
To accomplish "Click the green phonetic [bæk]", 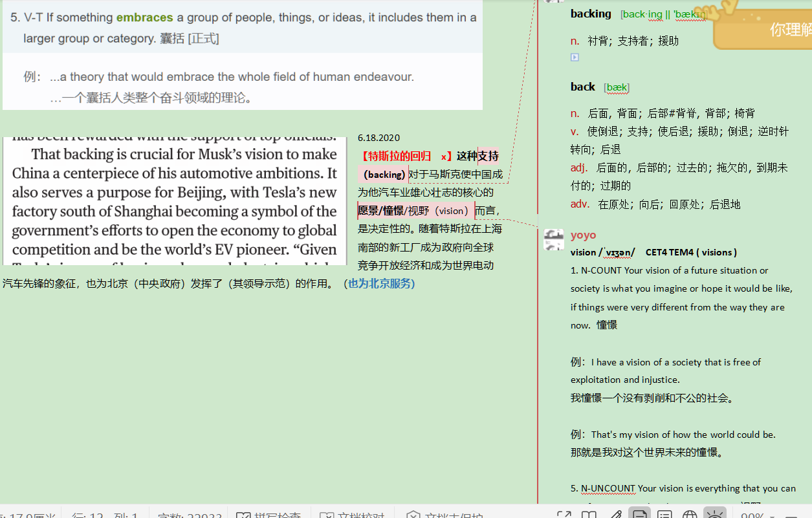I will [617, 87].
